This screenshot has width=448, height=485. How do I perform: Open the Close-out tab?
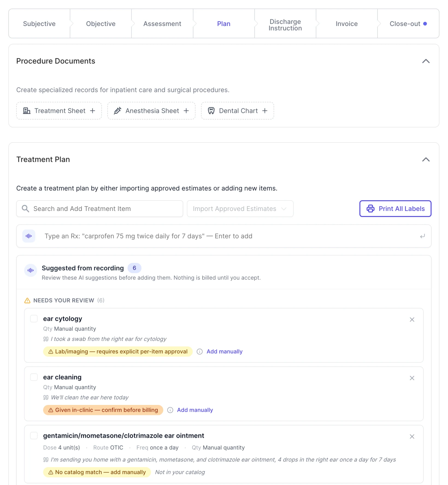coord(408,24)
